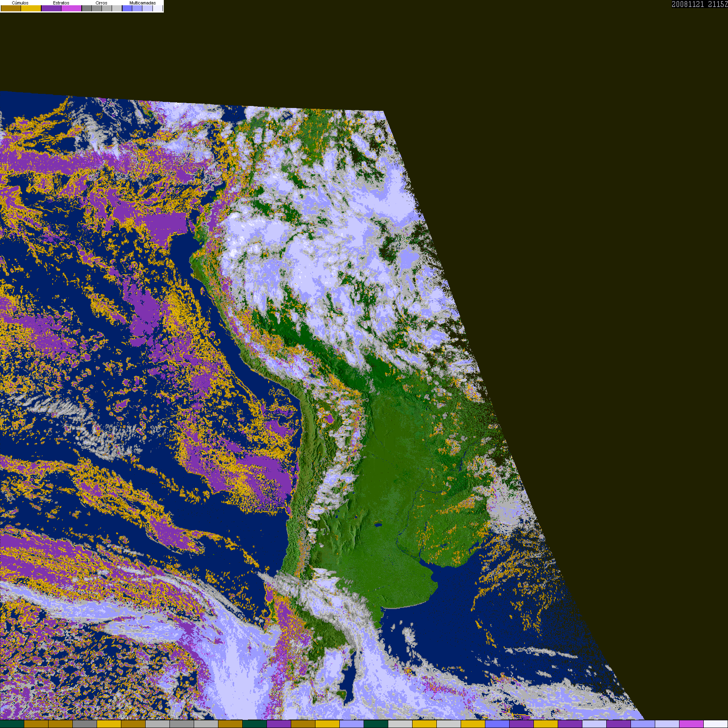Screen dimensions: 728x728
Task: Click the dark brown Cúmulos legend swatch
Action: (11, 8)
